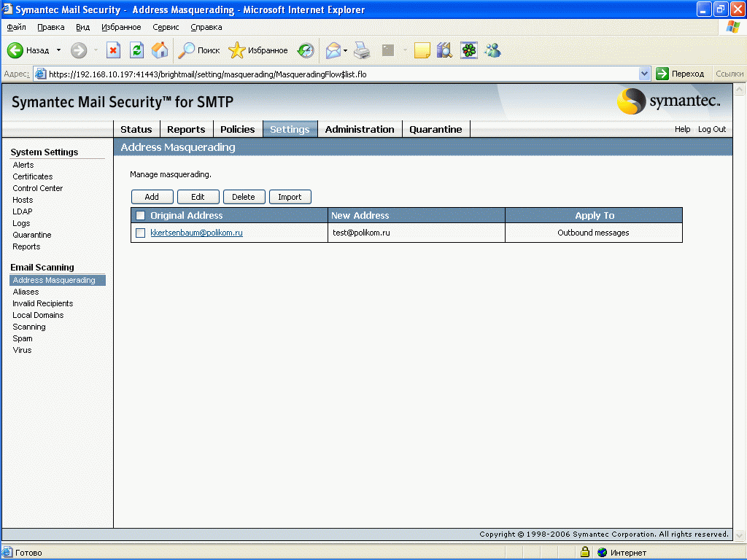This screenshot has height=560, width=747.
Task: Open Certificates settings
Action: [32, 176]
